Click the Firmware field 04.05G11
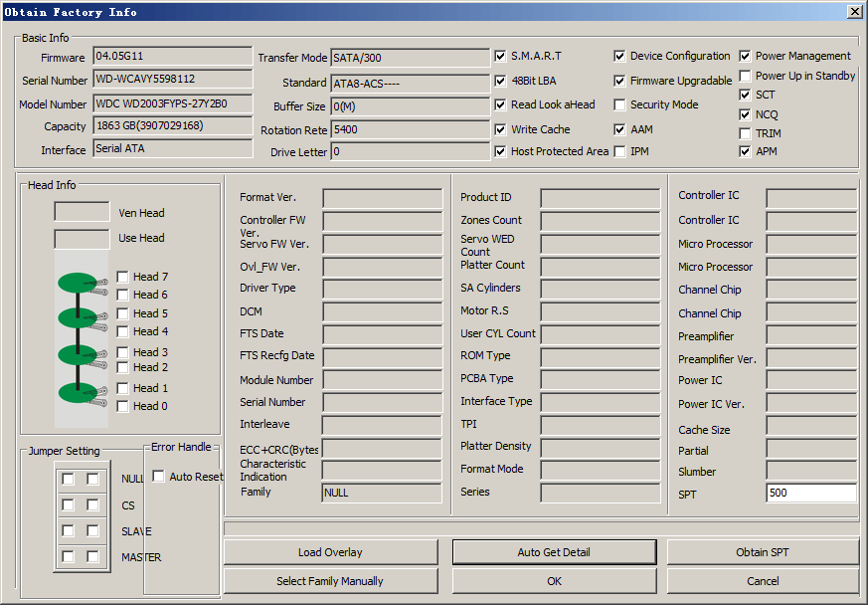This screenshot has height=605, width=868. (173, 56)
